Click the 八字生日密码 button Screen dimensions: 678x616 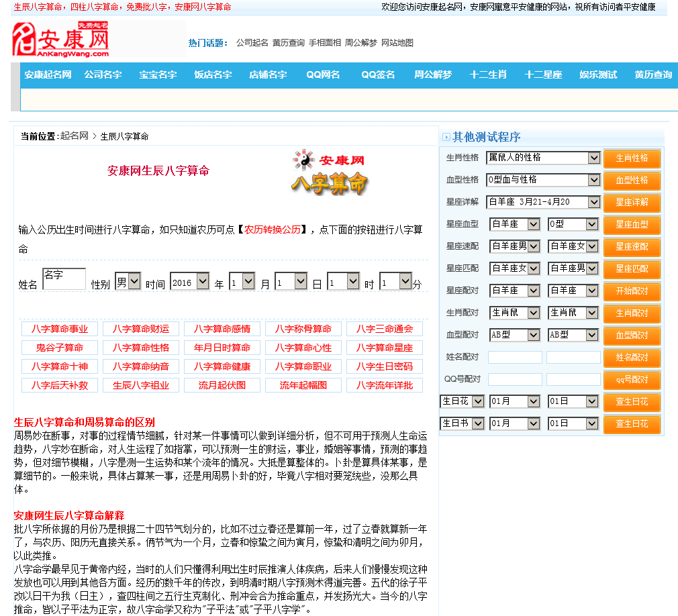coord(385,366)
